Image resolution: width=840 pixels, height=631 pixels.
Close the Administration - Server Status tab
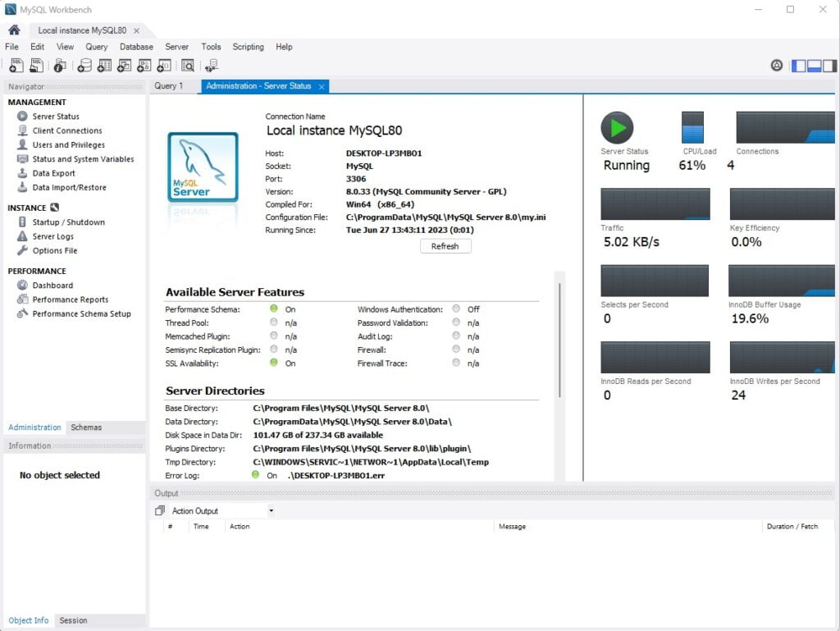click(322, 87)
